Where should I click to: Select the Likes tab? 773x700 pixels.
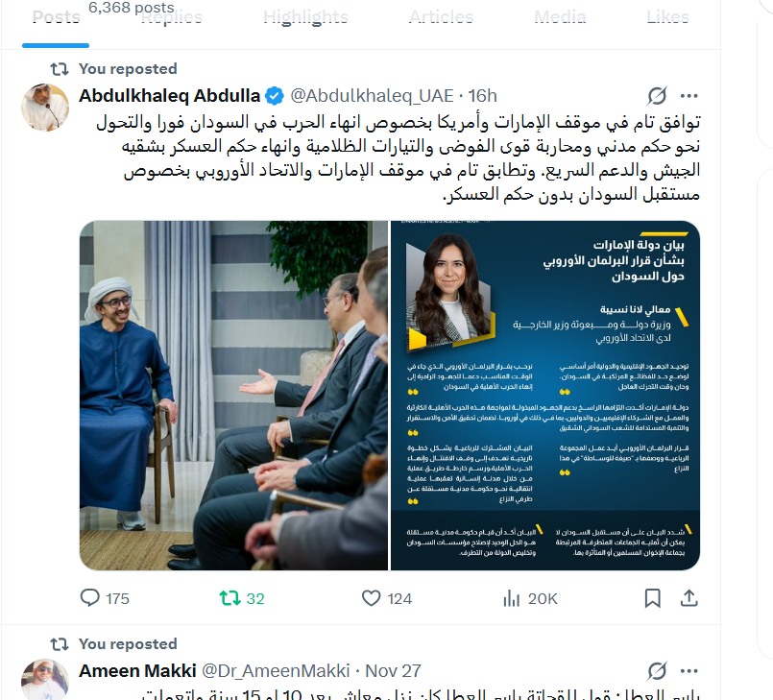pos(667,17)
